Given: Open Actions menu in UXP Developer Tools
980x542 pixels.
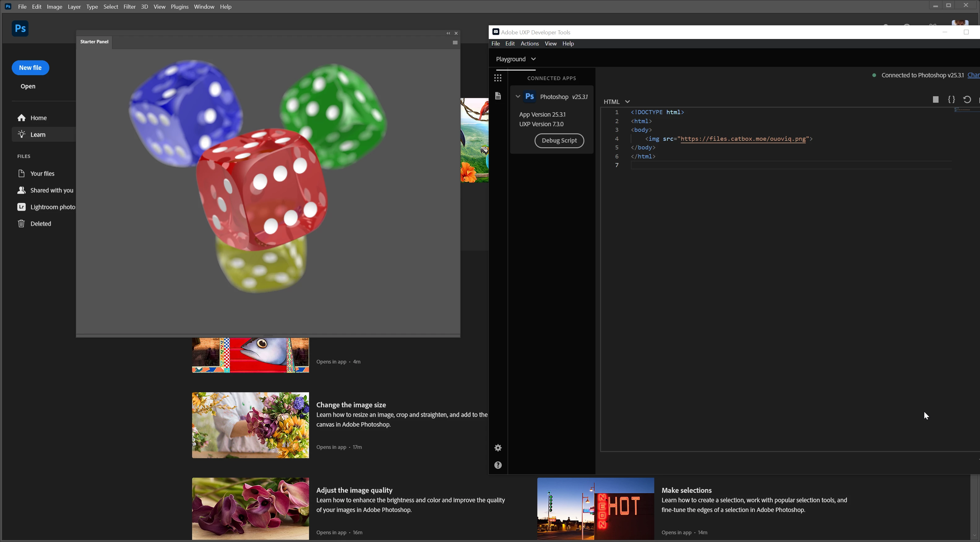Looking at the screenshot, I should (x=529, y=43).
